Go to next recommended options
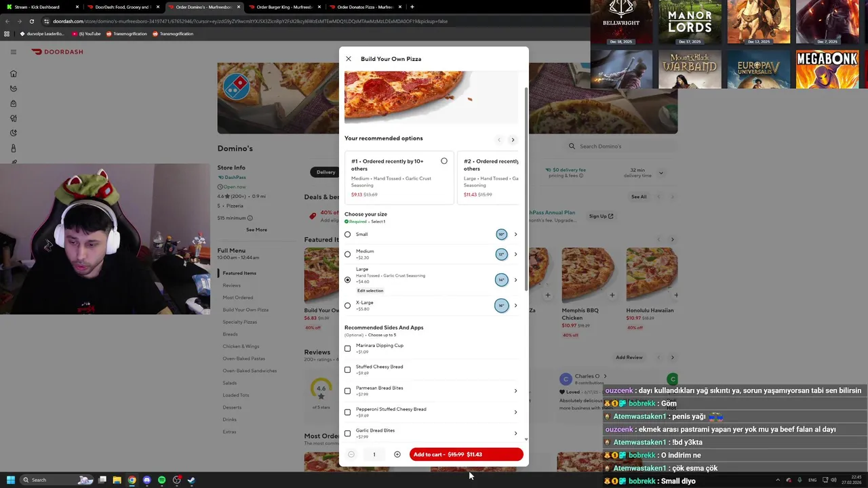This screenshot has height=488, width=868. 513,140
